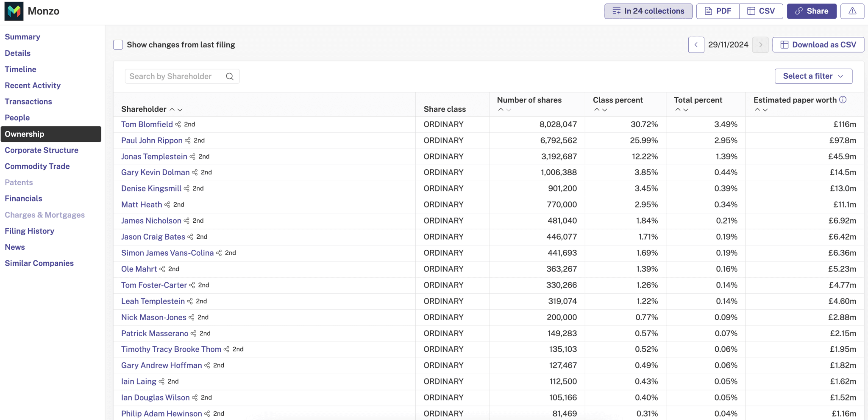Image resolution: width=868 pixels, height=420 pixels.
Task: Click network icon next to Leah Templestein
Action: pos(190,301)
